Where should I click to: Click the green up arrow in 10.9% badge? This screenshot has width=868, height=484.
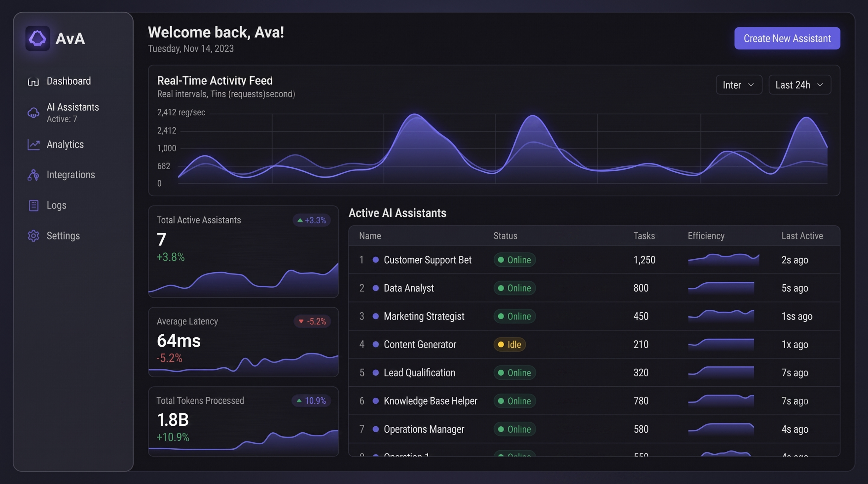point(299,401)
